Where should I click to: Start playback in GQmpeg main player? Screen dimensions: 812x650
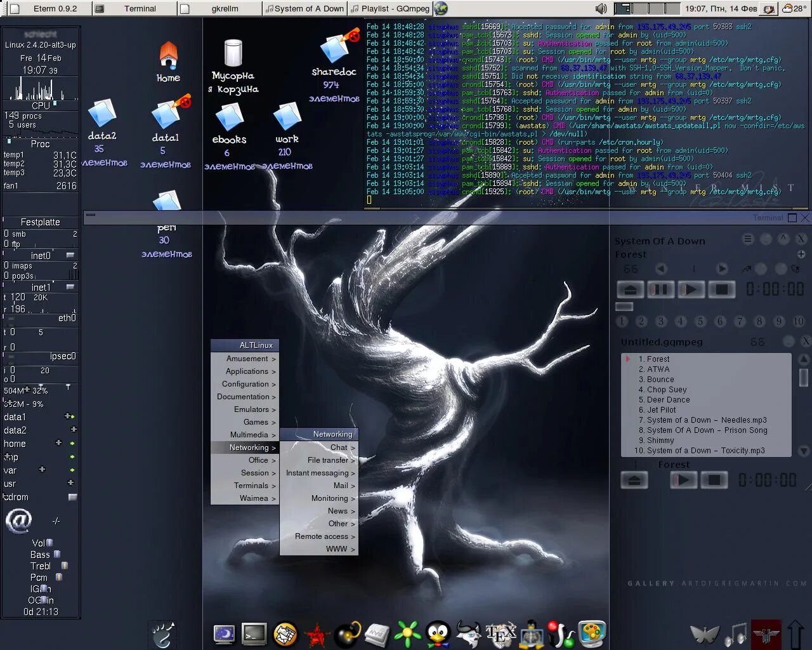pos(691,290)
